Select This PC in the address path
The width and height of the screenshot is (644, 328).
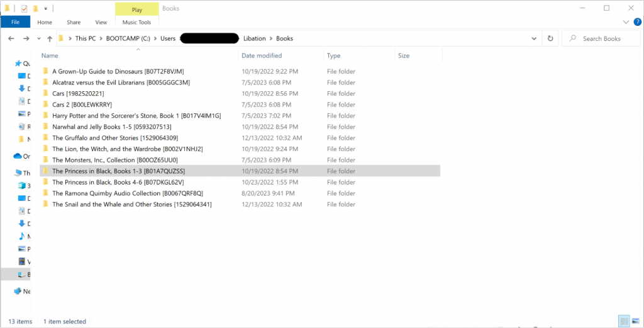click(x=86, y=38)
